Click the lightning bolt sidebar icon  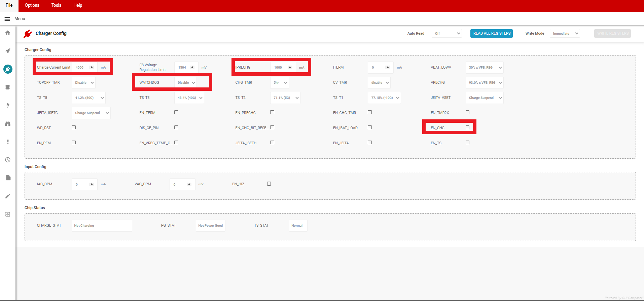point(8,105)
